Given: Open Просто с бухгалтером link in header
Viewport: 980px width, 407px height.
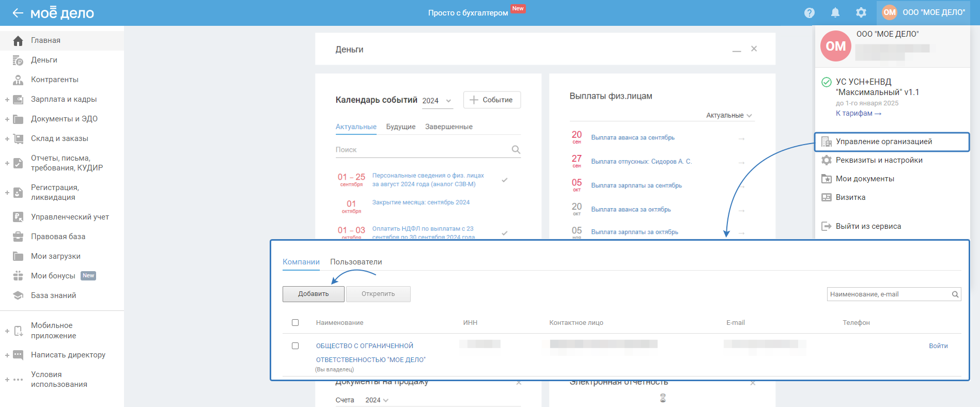Looking at the screenshot, I should pos(468,13).
